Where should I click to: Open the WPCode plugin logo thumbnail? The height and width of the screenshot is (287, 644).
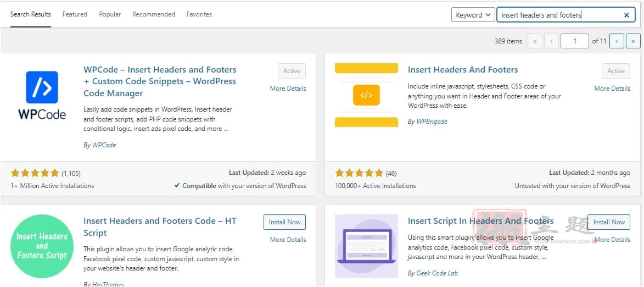click(42, 95)
